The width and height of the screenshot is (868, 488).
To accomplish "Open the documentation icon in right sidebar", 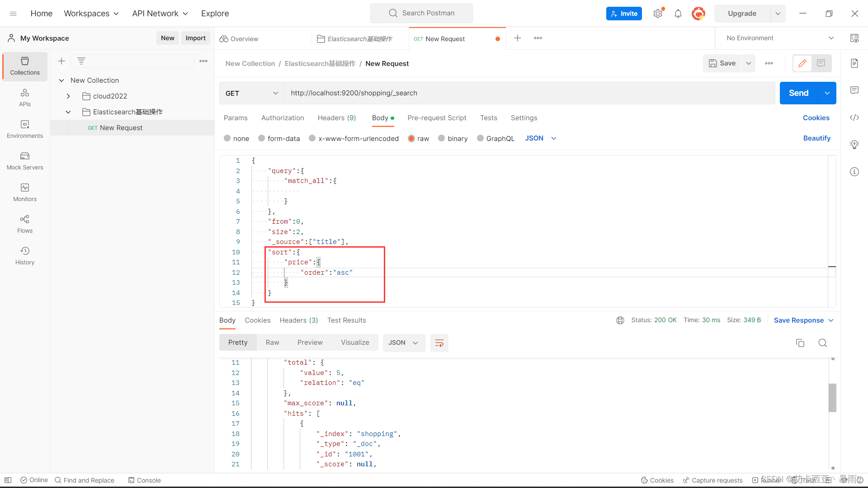I will [x=854, y=63].
